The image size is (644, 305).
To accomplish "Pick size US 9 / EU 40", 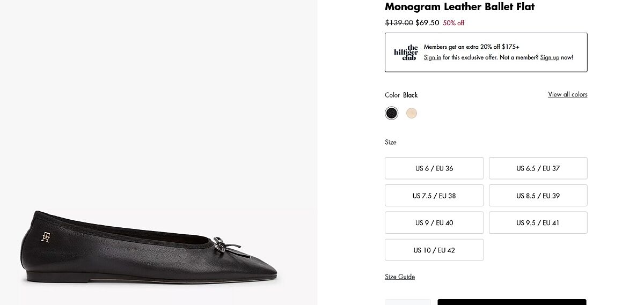I will [x=434, y=223].
